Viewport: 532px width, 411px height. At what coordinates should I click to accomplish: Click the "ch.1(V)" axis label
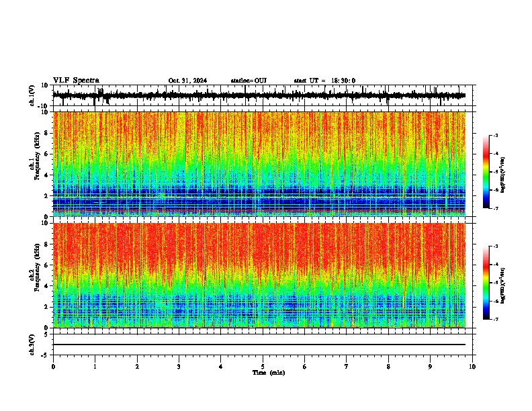coord(32,95)
